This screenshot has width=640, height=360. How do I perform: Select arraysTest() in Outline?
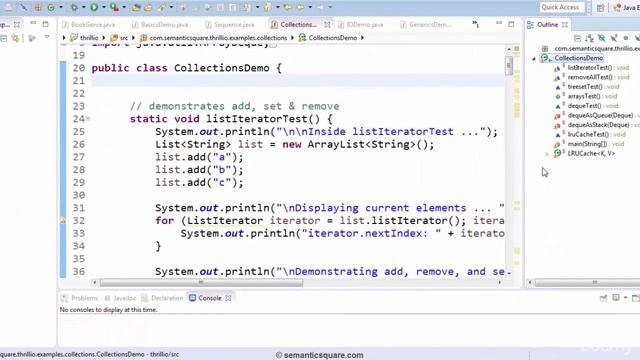584,96
